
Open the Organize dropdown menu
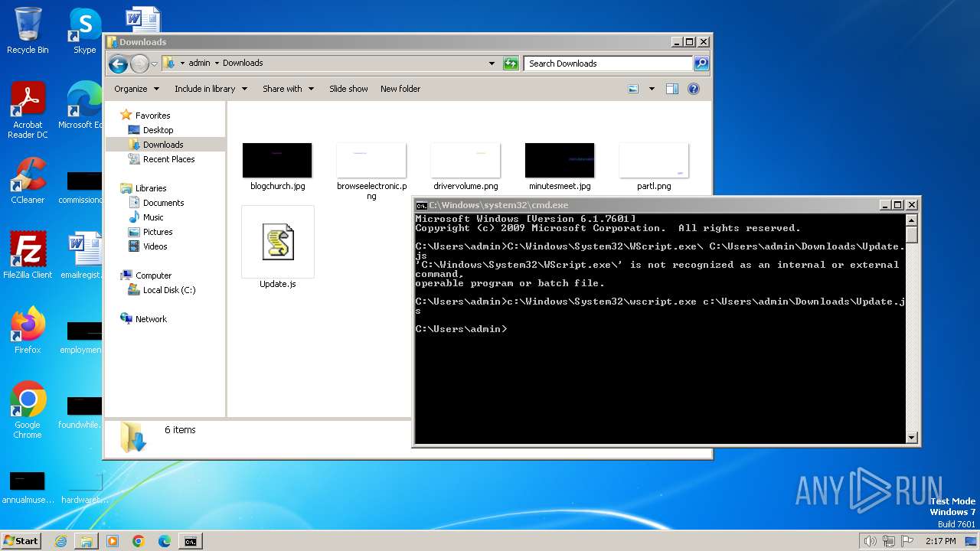click(x=137, y=89)
